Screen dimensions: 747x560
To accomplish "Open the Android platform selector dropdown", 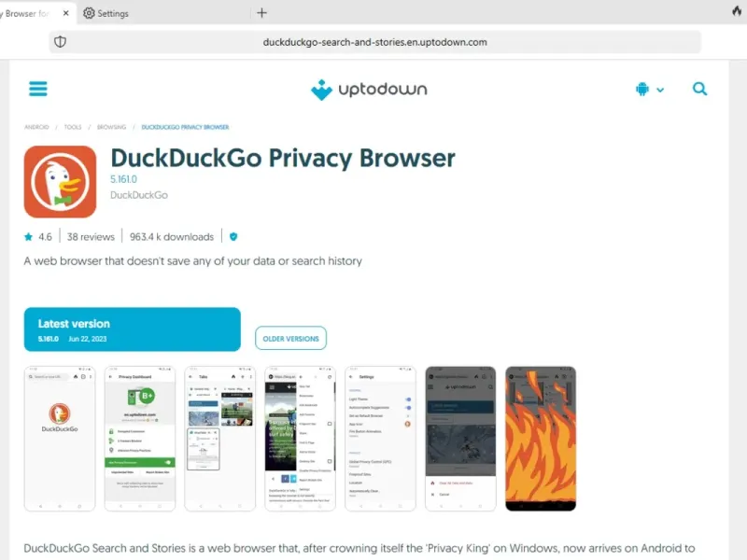I will click(x=649, y=89).
